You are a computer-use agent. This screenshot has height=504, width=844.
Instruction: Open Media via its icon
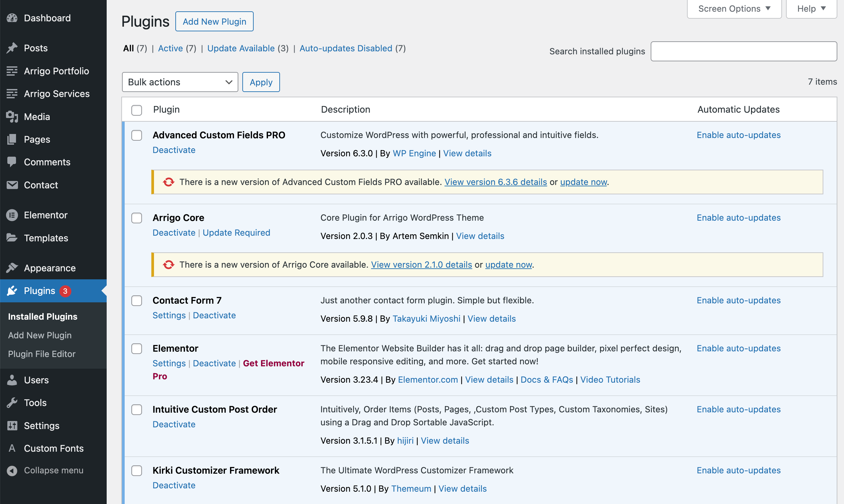[x=12, y=116]
